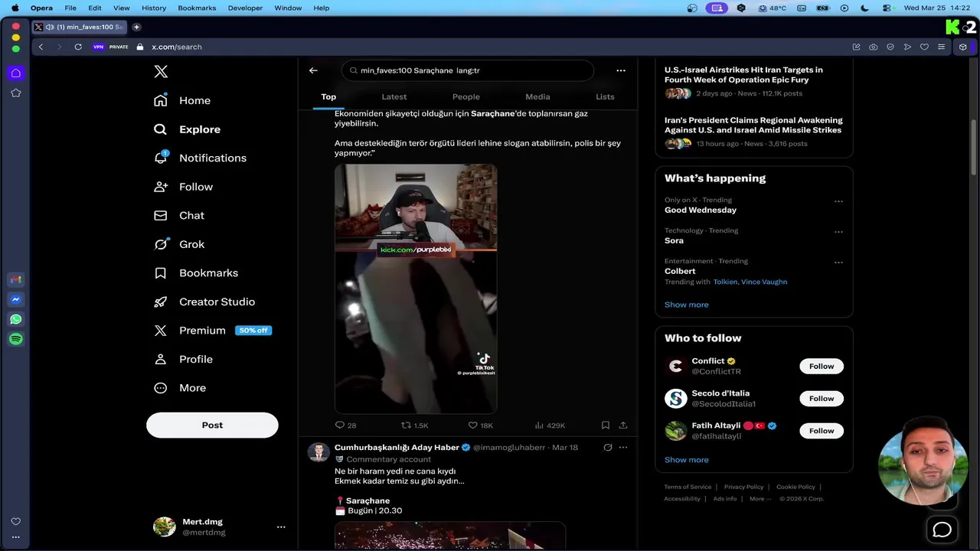980x551 pixels.
Task: Open search settings three-dot menu
Action: click(x=621, y=70)
